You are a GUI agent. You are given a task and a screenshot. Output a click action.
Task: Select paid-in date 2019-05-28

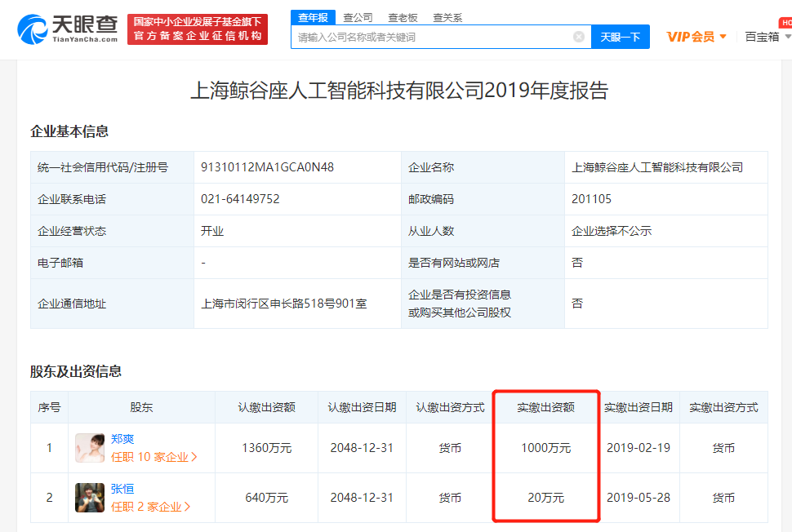pyautogui.click(x=638, y=498)
